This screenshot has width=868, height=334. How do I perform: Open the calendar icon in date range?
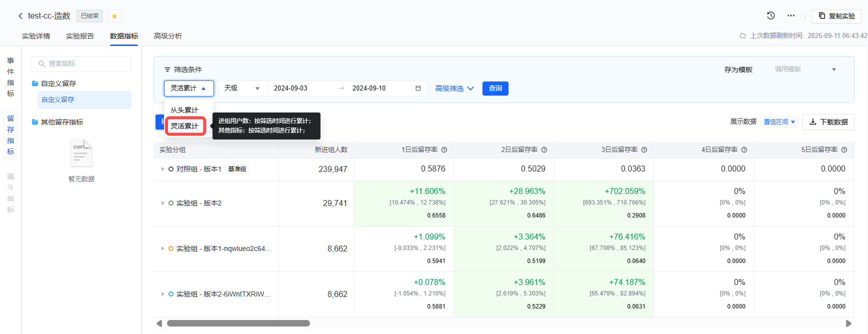click(418, 88)
